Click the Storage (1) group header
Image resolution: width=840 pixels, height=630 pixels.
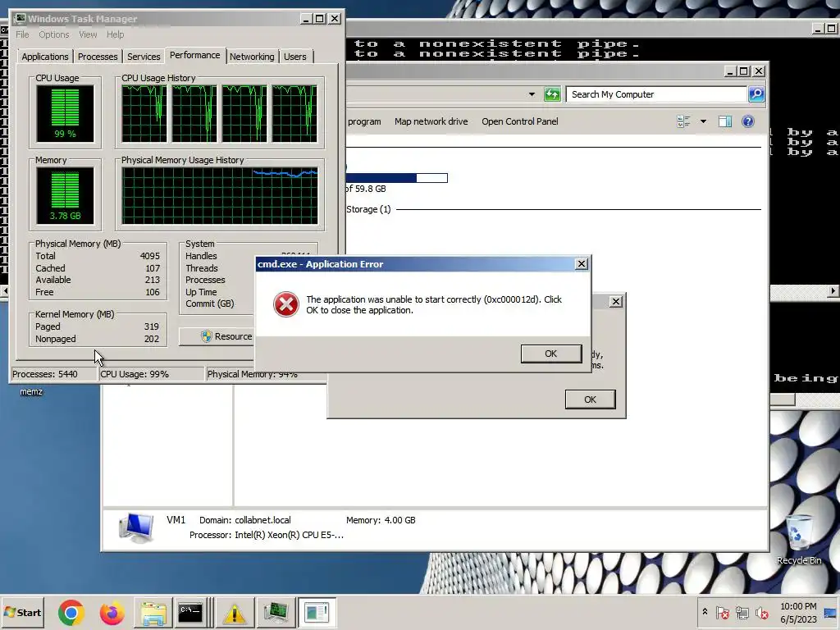(368, 209)
